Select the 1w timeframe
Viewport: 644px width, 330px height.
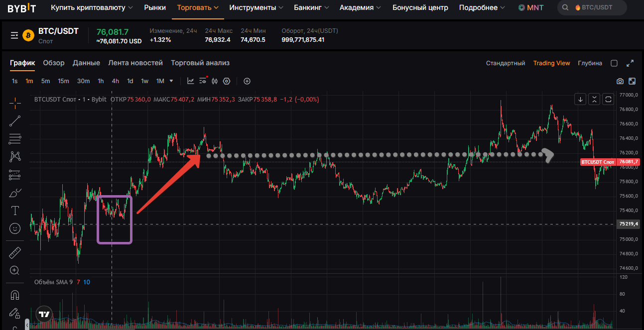tap(144, 81)
